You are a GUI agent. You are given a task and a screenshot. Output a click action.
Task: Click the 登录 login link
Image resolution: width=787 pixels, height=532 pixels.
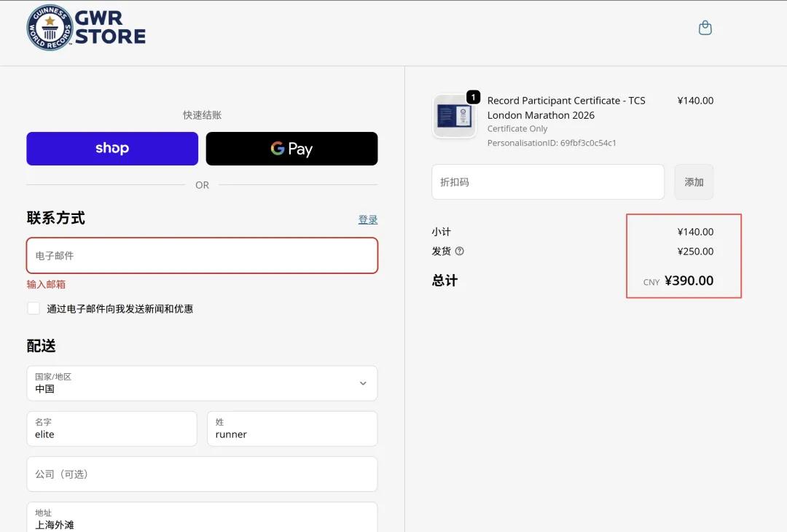368,219
